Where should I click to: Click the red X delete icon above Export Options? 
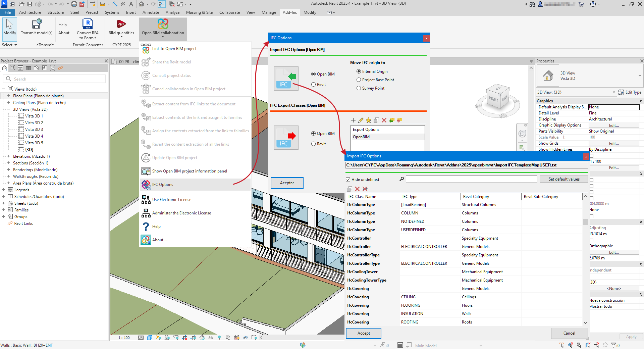point(384,120)
